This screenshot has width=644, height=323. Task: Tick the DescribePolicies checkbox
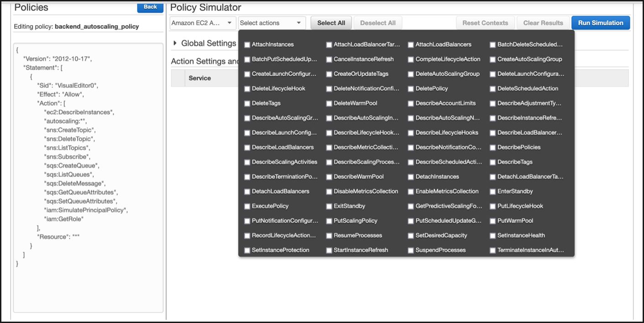click(493, 147)
